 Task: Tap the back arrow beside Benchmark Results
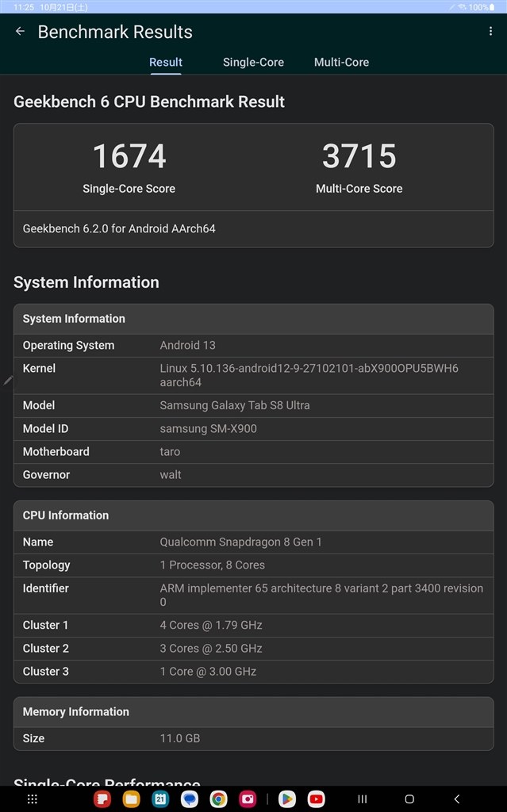click(x=20, y=32)
